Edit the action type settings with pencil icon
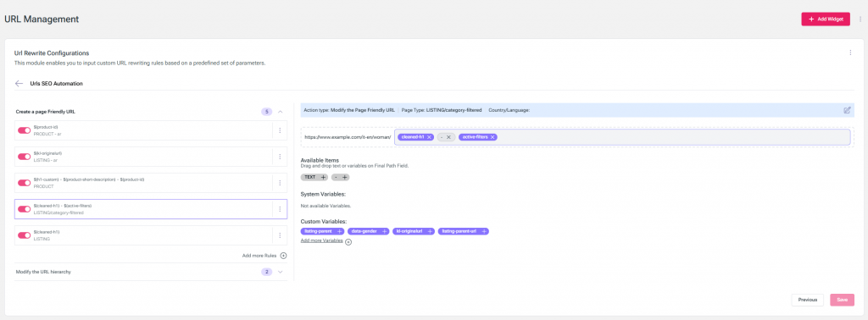This screenshot has height=320, width=868. (847, 110)
